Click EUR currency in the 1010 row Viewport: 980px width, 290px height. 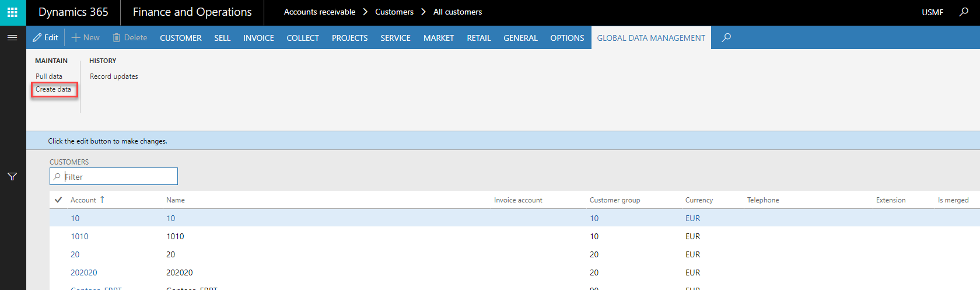click(x=693, y=236)
